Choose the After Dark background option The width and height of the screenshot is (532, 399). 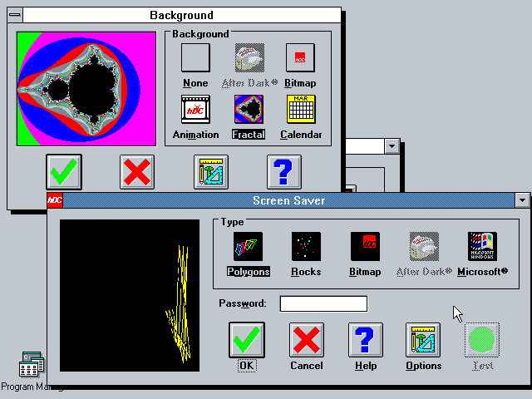tap(249, 57)
